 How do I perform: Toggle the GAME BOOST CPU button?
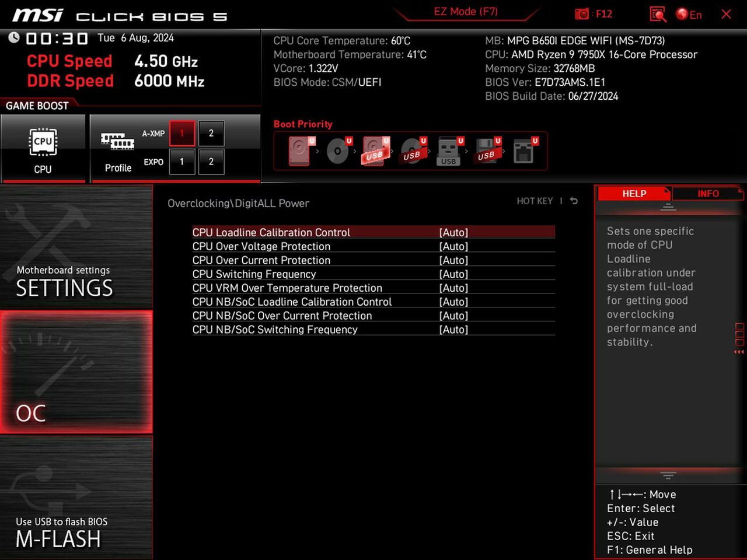point(43,148)
